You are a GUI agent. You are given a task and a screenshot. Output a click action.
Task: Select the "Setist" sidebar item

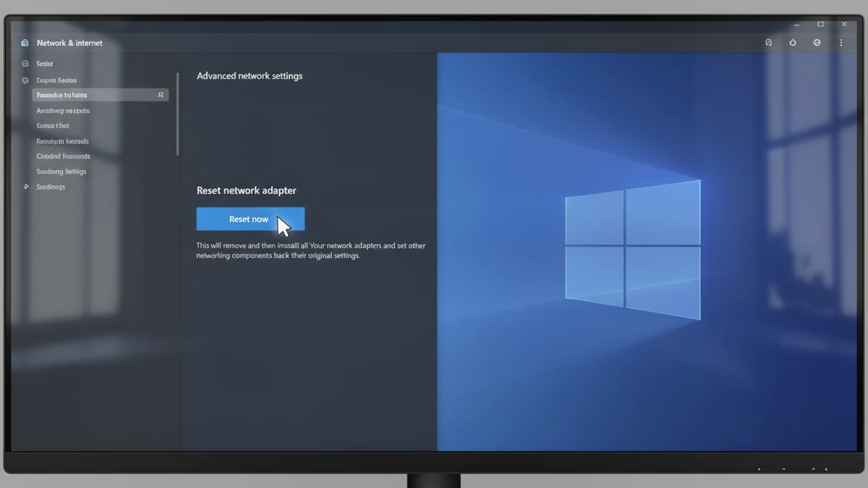[x=45, y=64]
